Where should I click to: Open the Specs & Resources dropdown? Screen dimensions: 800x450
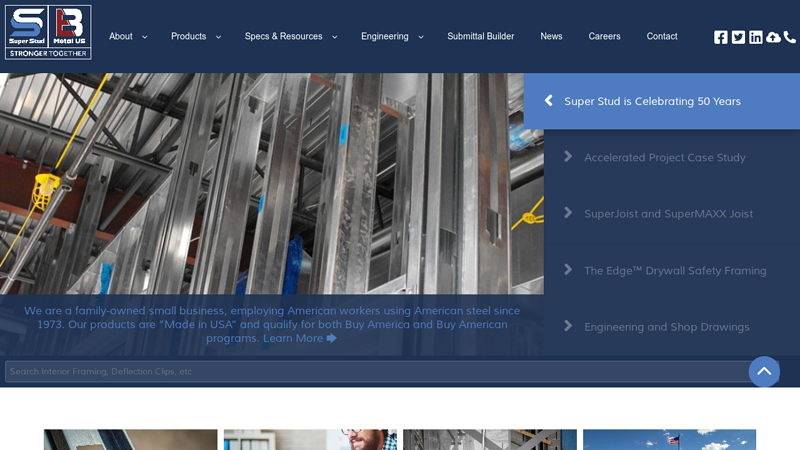coord(291,37)
